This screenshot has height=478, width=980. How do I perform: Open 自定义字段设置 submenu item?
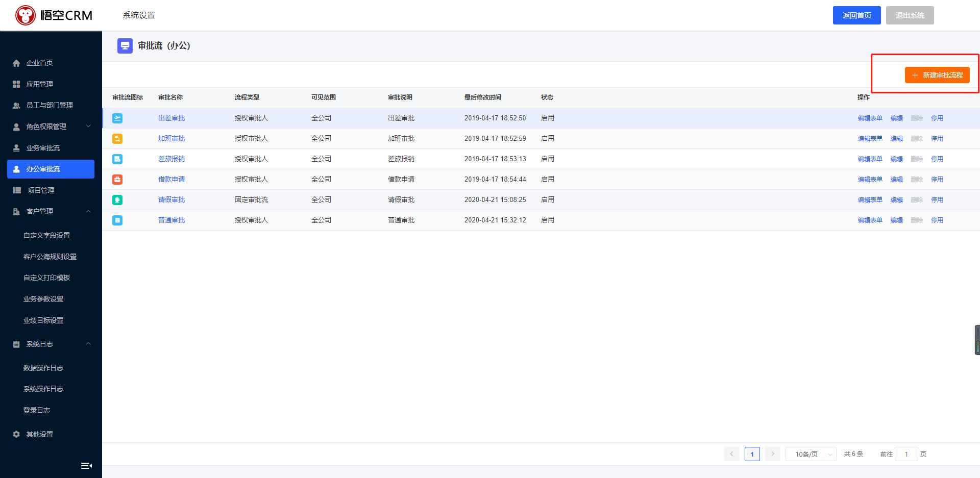pos(47,235)
